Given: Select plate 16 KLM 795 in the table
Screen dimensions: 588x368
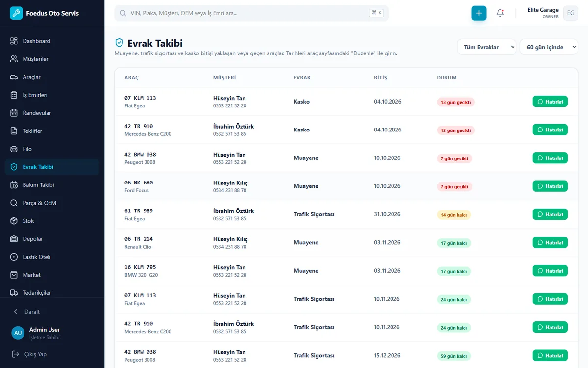Looking at the screenshot, I should pyautogui.click(x=140, y=267).
